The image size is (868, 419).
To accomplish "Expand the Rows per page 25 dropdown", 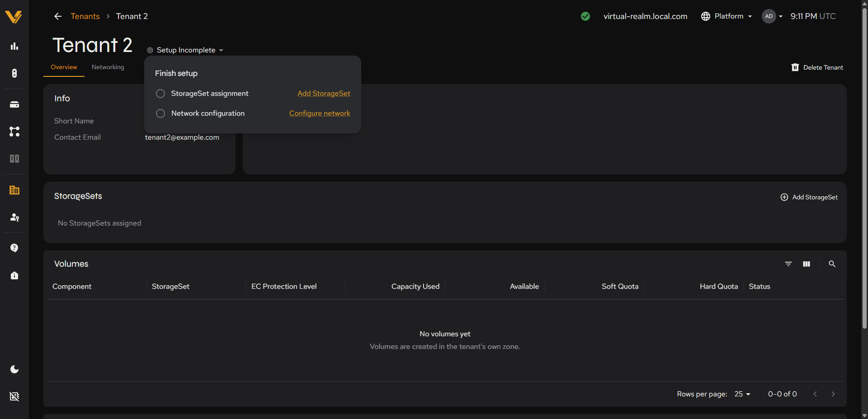I will (742, 394).
